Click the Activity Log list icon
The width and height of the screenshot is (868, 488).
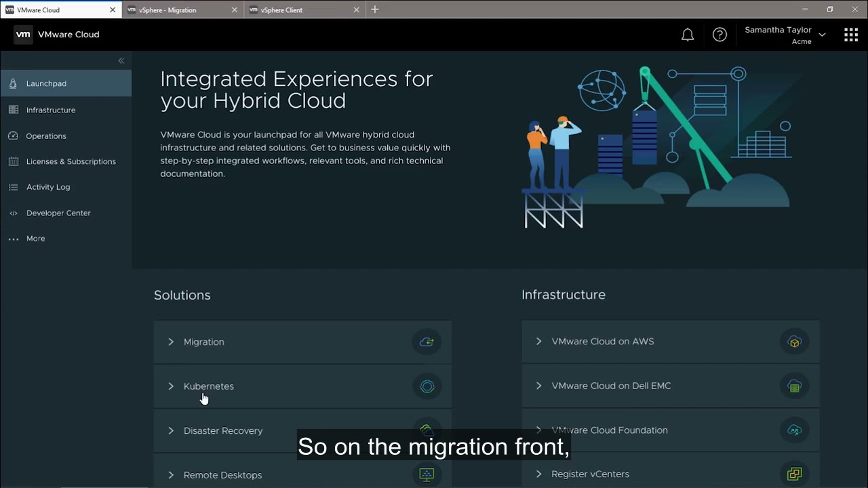tap(14, 187)
